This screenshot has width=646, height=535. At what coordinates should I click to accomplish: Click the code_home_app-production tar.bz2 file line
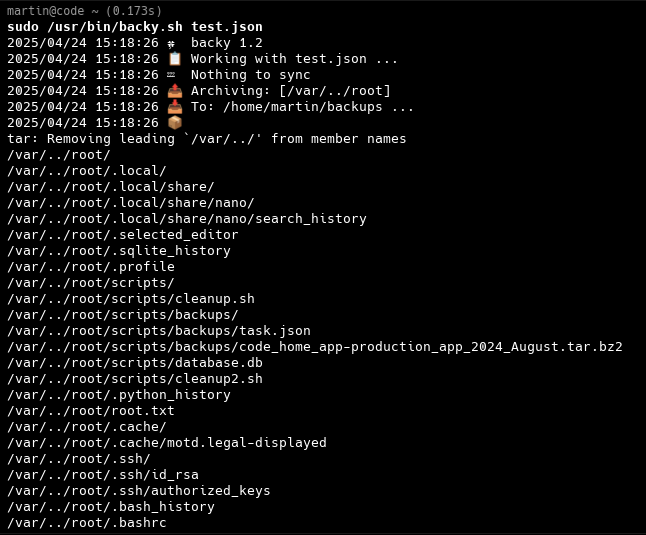(x=315, y=347)
